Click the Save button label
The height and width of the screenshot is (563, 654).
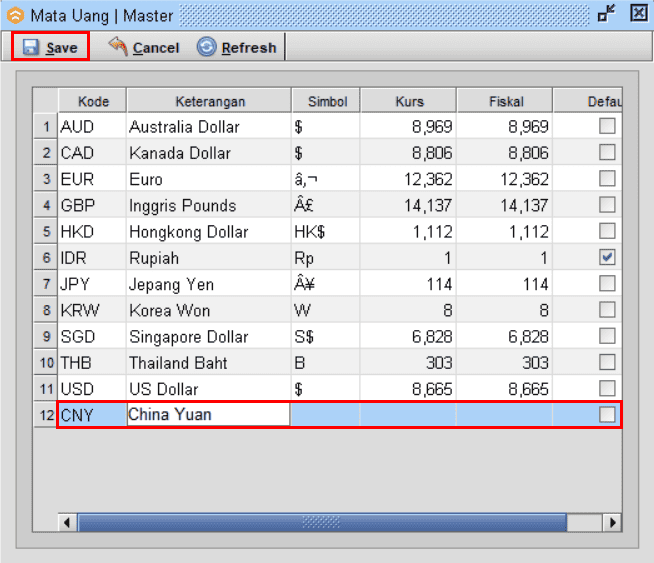[x=62, y=48]
